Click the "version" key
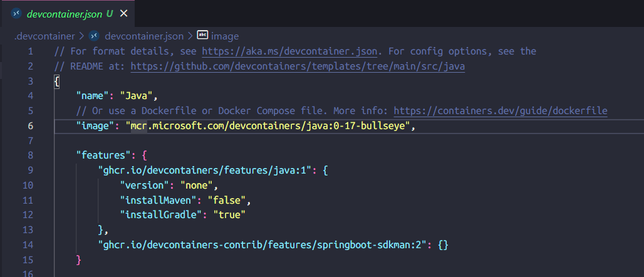The image size is (644, 277). point(144,185)
